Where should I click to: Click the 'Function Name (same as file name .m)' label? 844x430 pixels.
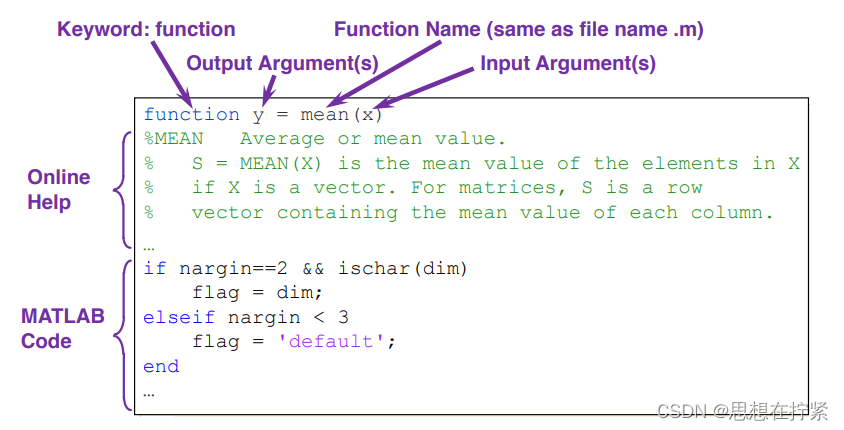pyautogui.click(x=518, y=30)
